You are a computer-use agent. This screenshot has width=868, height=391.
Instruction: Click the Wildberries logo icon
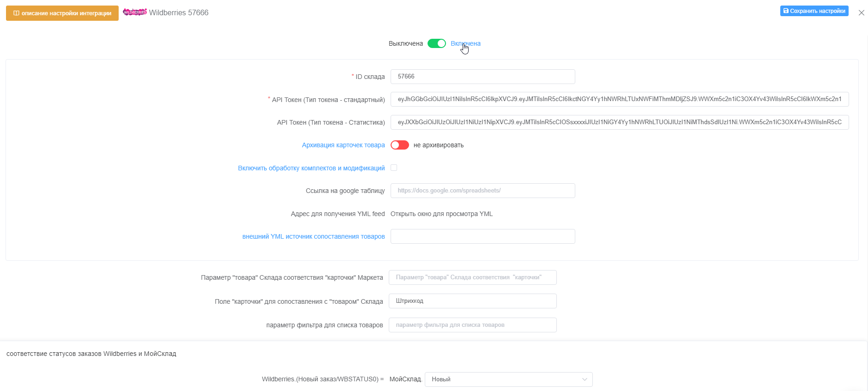[x=135, y=12]
